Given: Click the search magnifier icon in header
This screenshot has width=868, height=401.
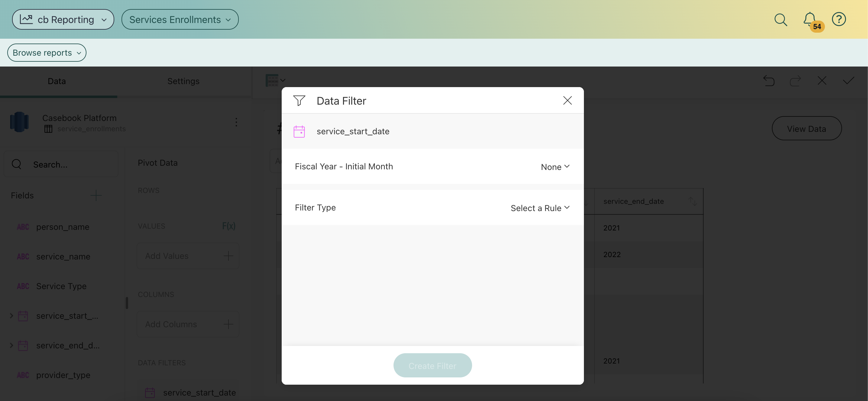Looking at the screenshot, I should pos(780,20).
